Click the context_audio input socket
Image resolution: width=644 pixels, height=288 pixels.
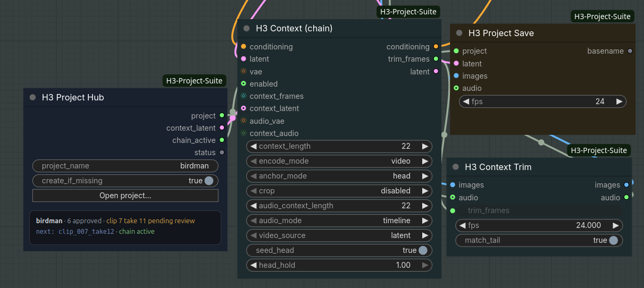[x=244, y=133]
